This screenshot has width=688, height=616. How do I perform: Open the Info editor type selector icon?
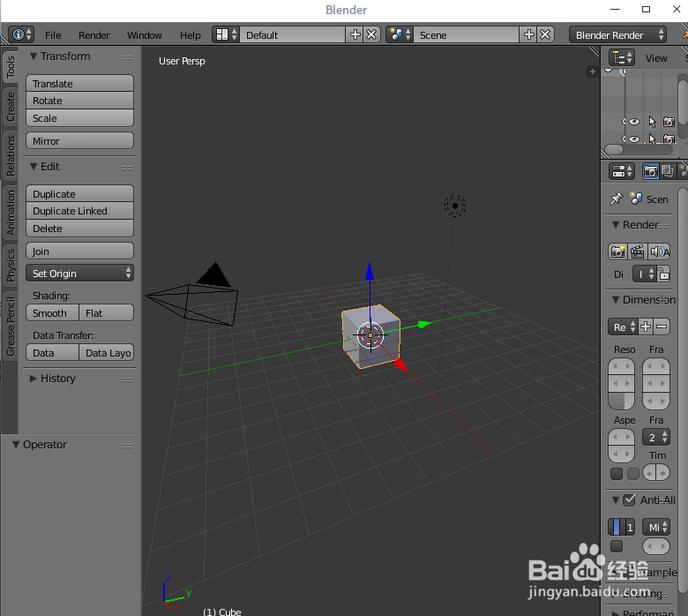(21, 34)
